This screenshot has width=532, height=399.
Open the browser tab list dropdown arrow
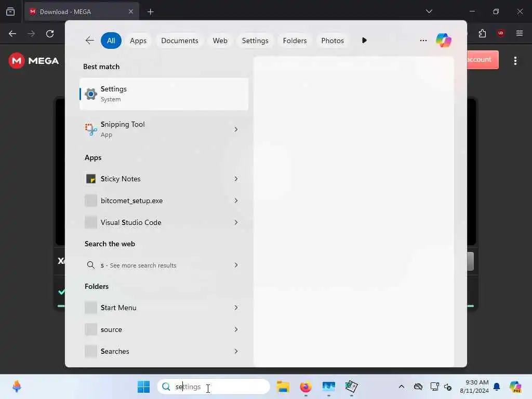(x=429, y=11)
